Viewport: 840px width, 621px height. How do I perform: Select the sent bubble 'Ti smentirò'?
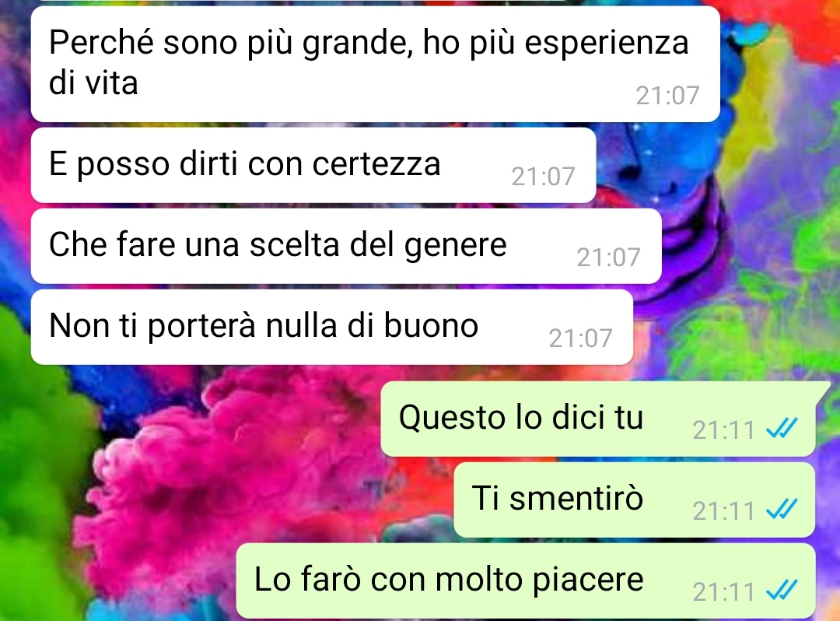635,500
